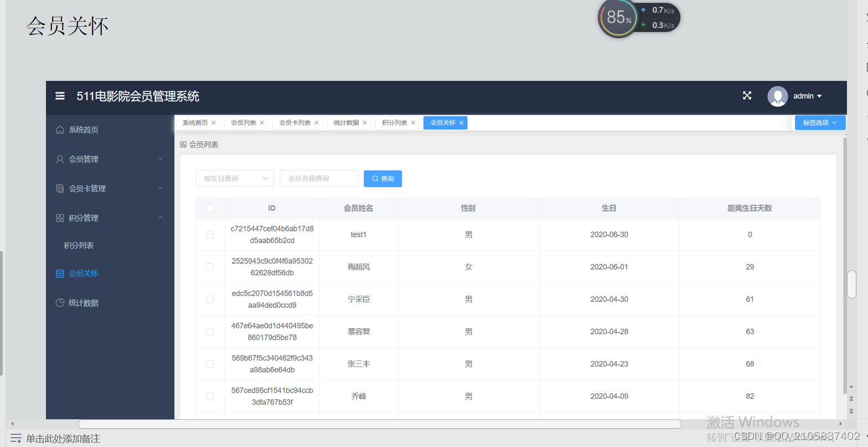Viewport: 868px width, 447px height.
Task: Check the row checkbox for 乔峰
Action: pyautogui.click(x=210, y=397)
